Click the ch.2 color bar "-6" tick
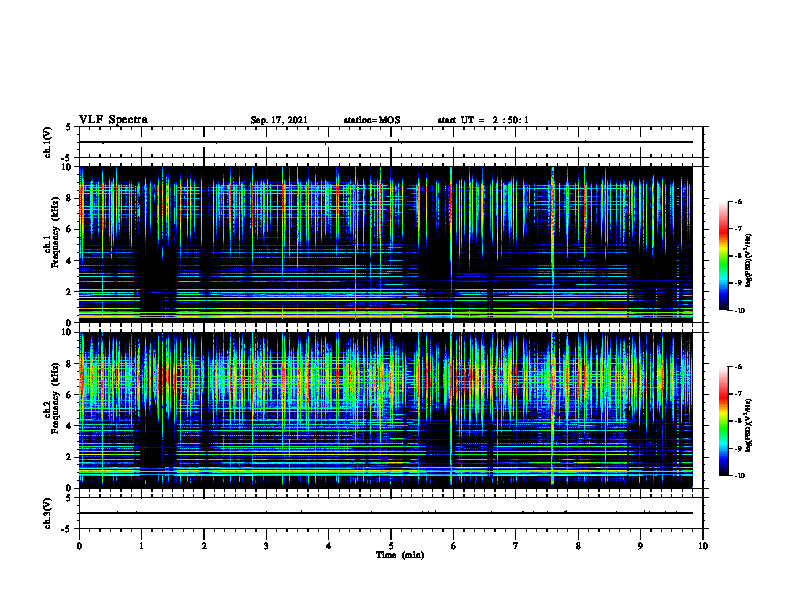 pos(738,367)
